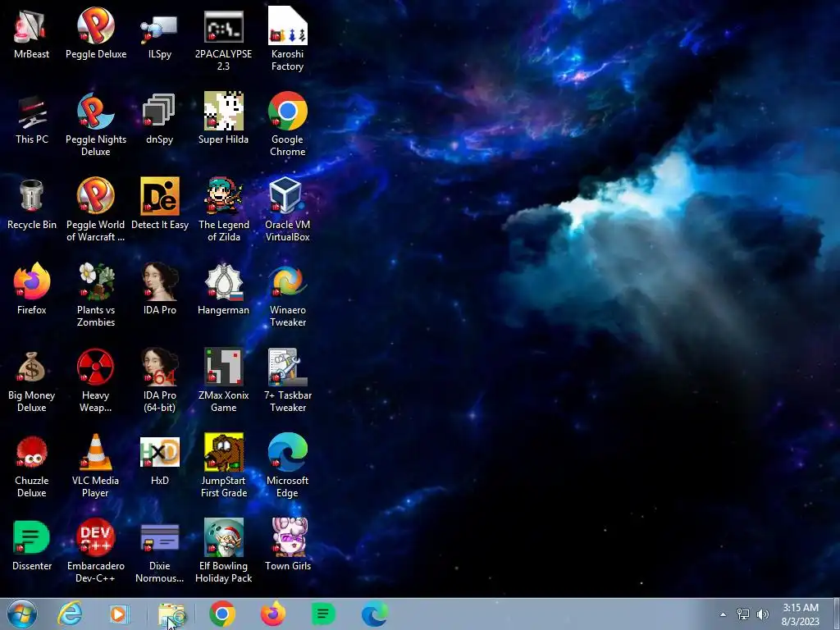Image resolution: width=840 pixels, height=630 pixels.
Task: Select the IDA Pro (64-bit) icon
Action: [x=160, y=381]
